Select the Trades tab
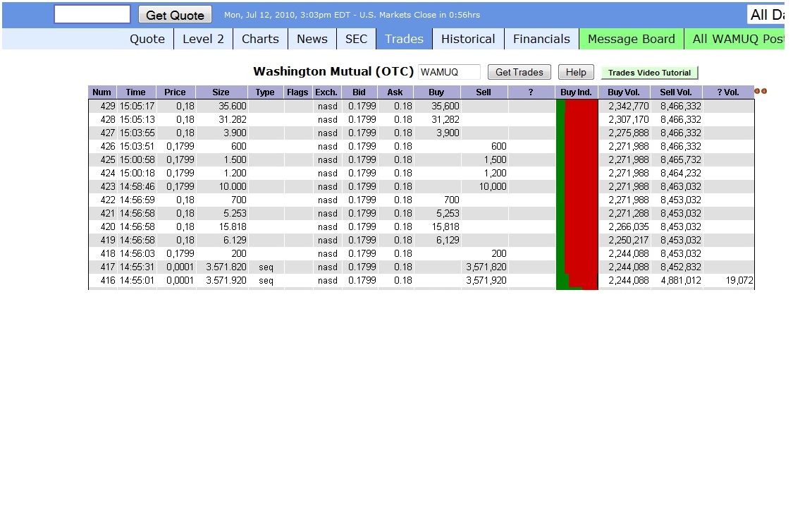This screenshot has height=508, width=812. point(404,39)
